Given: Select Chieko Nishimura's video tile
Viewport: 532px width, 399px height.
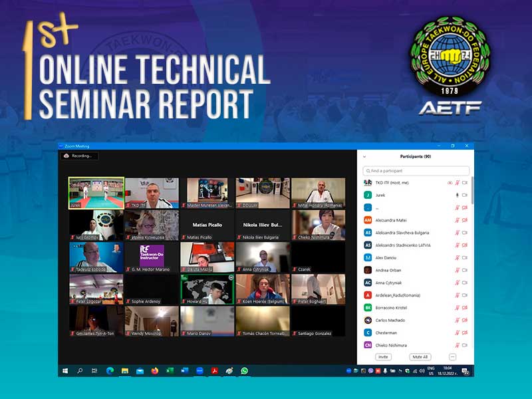Looking at the screenshot, I should click(x=319, y=225).
